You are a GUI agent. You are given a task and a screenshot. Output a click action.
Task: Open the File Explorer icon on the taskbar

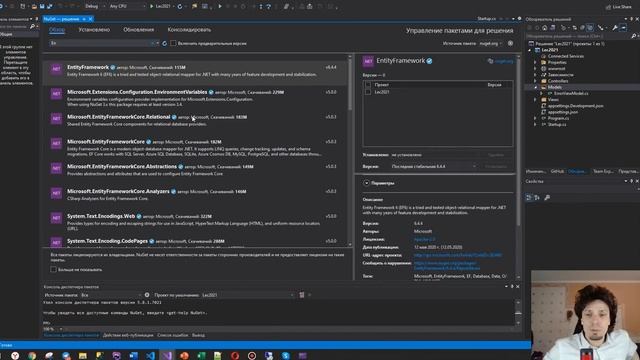pyautogui.click(x=82, y=356)
